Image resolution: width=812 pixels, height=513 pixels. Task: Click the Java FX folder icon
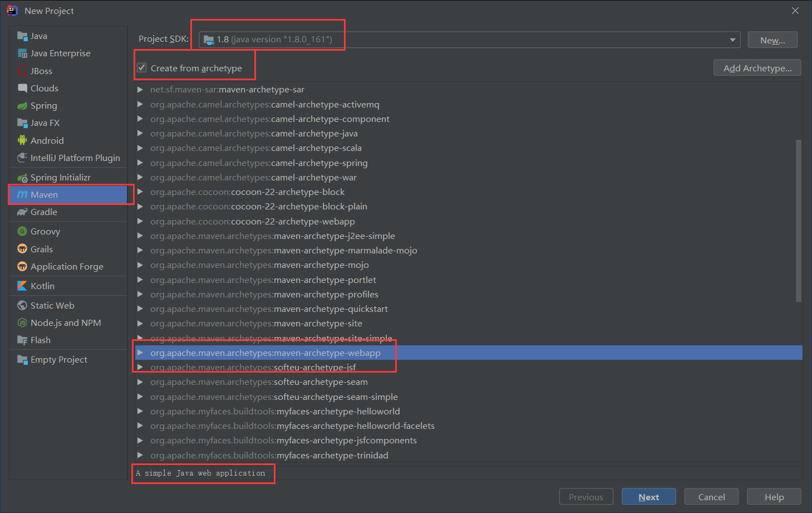pyautogui.click(x=22, y=123)
